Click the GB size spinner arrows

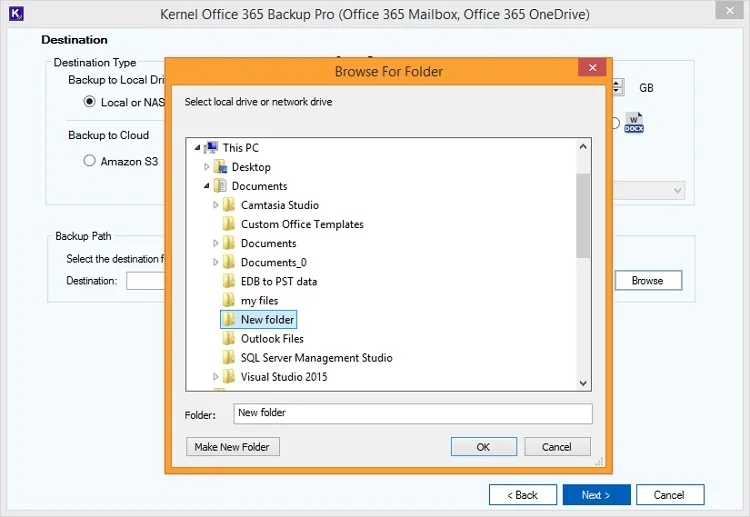[617, 88]
